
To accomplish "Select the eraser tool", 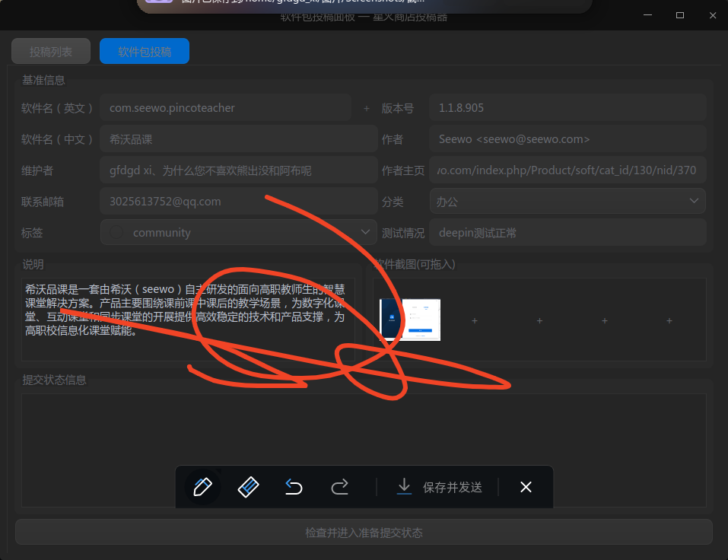I will (x=248, y=487).
